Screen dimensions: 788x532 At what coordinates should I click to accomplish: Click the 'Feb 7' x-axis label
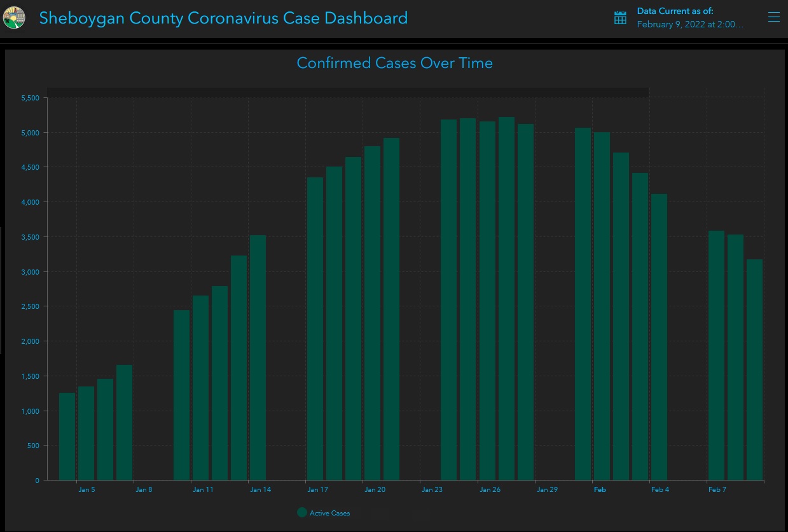(717, 490)
